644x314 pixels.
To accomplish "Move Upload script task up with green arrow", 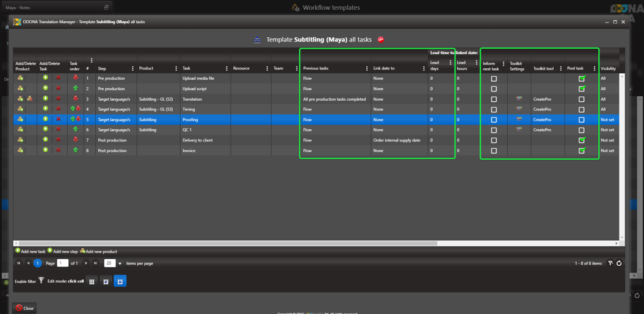I will click(x=76, y=88).
